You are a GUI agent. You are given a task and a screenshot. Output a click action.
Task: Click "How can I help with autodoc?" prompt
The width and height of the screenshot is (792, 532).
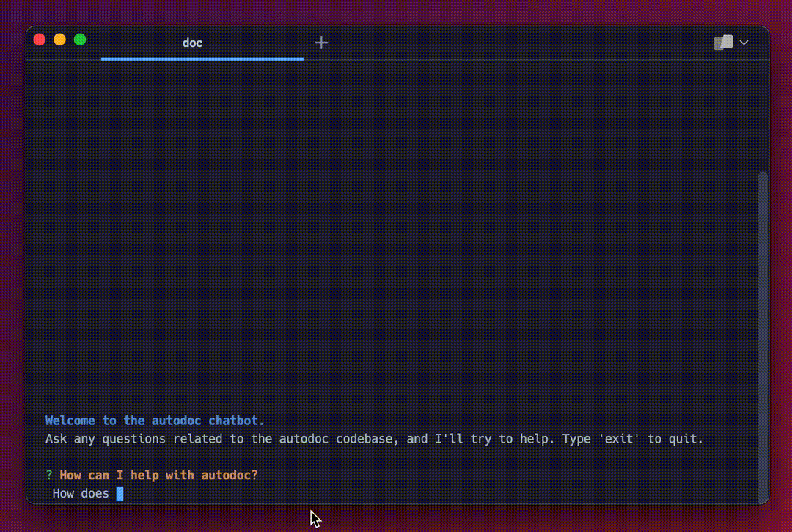pos(158,476)
